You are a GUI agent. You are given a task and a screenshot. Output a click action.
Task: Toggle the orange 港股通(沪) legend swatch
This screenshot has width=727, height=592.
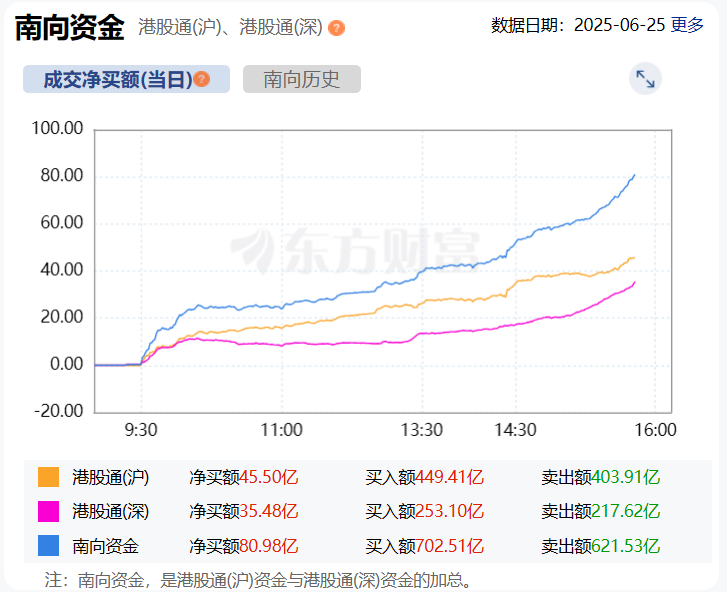coord(49,477)
